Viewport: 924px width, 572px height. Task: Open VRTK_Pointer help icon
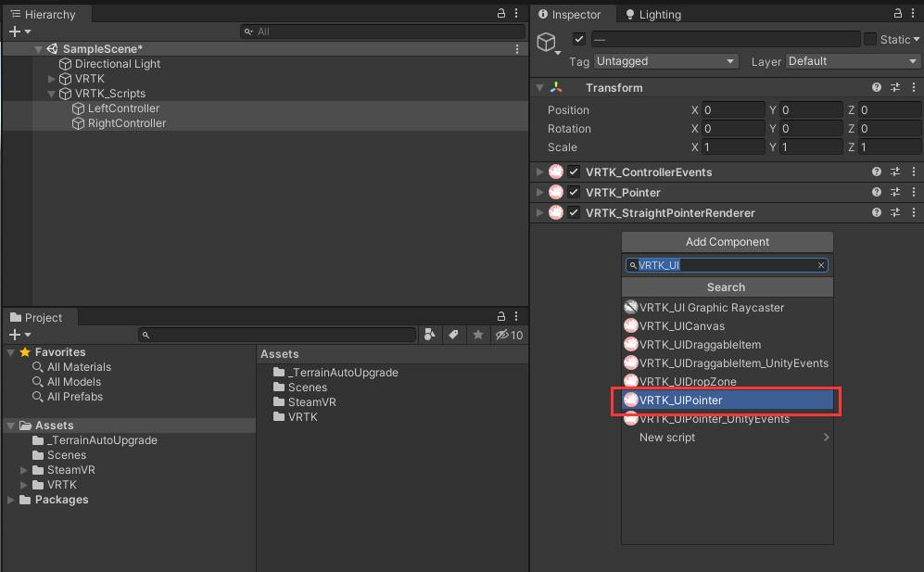877,192
